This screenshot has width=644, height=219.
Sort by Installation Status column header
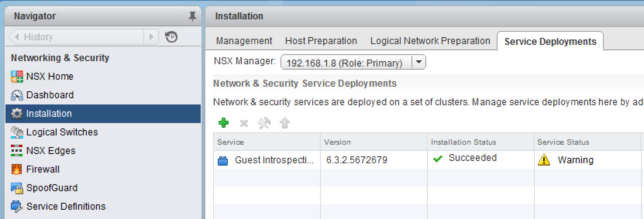click(x=480, y=142)
